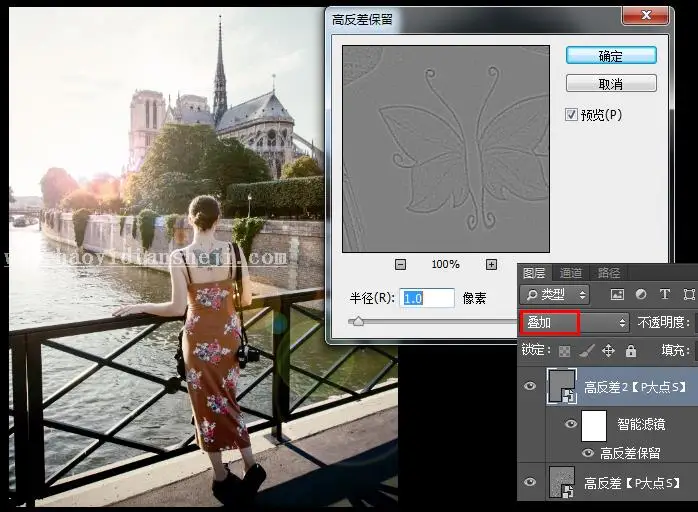Click the 高反差保留 filter entry
The image size is (698, 512).
(x=630, y=453)
